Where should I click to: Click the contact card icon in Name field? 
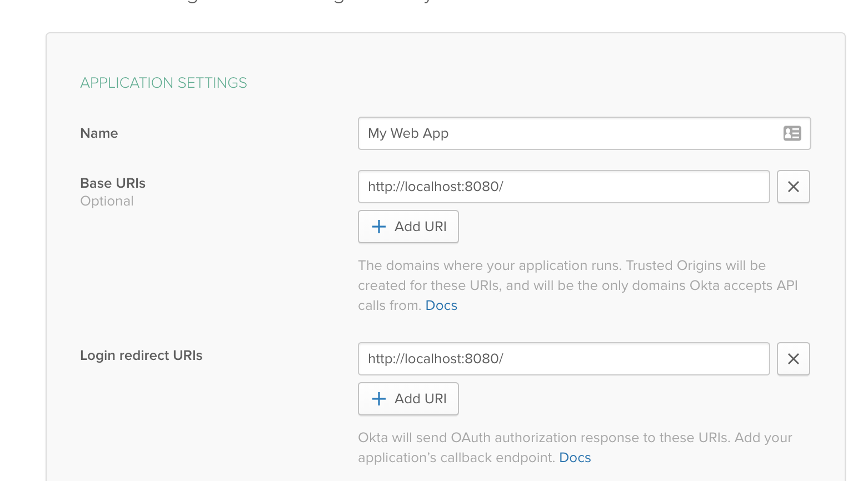[792, 133]
